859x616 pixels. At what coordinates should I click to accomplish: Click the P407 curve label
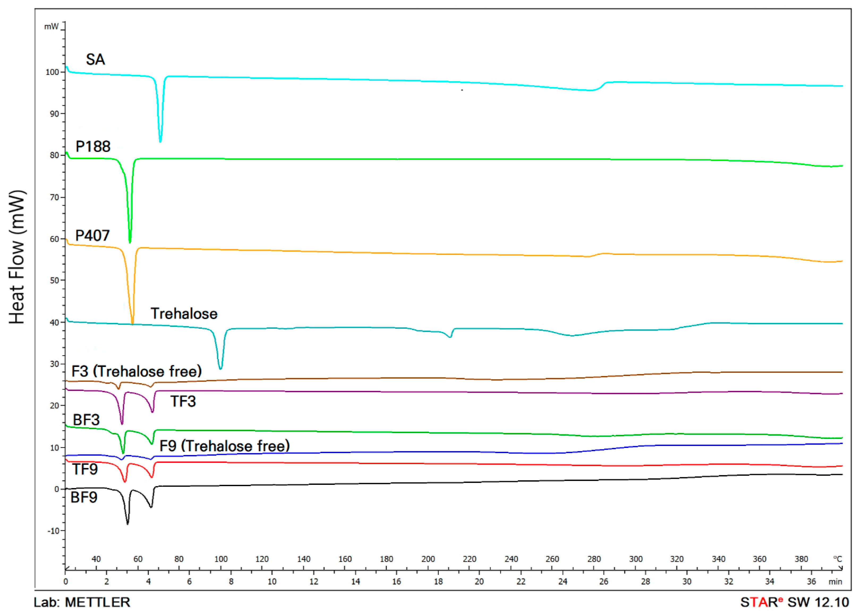[x=92, y=236]
